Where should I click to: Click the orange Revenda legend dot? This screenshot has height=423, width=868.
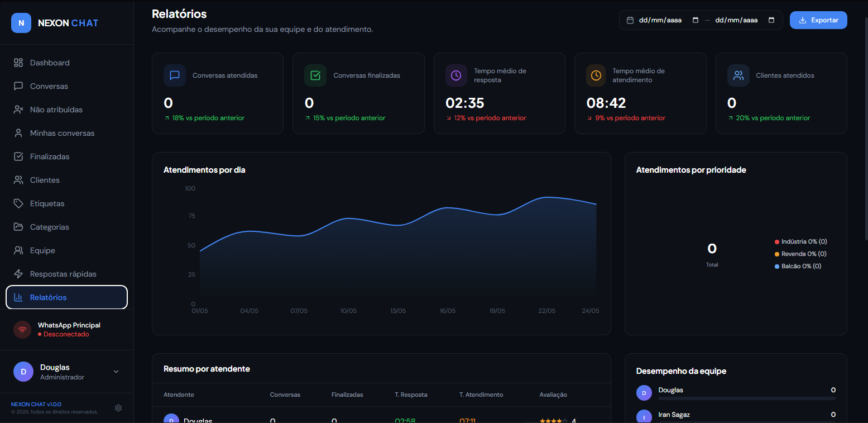click(777, 254)
